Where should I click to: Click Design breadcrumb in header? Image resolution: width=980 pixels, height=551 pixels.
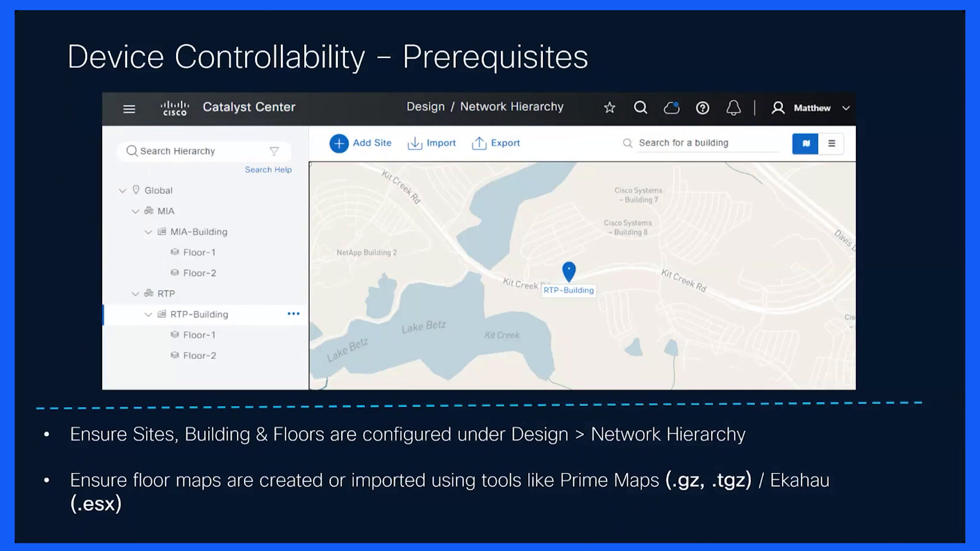[x=425, y=107]
